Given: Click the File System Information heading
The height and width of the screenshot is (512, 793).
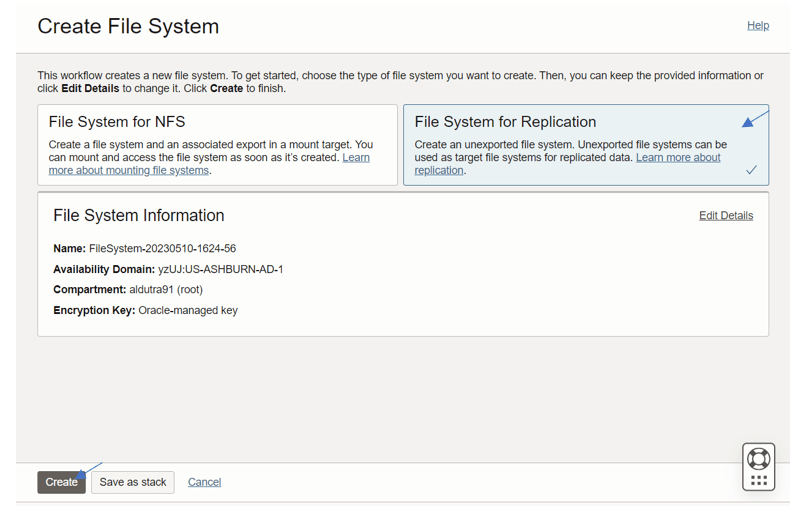Looking at the screenshot, I should (x=139, y=216).
